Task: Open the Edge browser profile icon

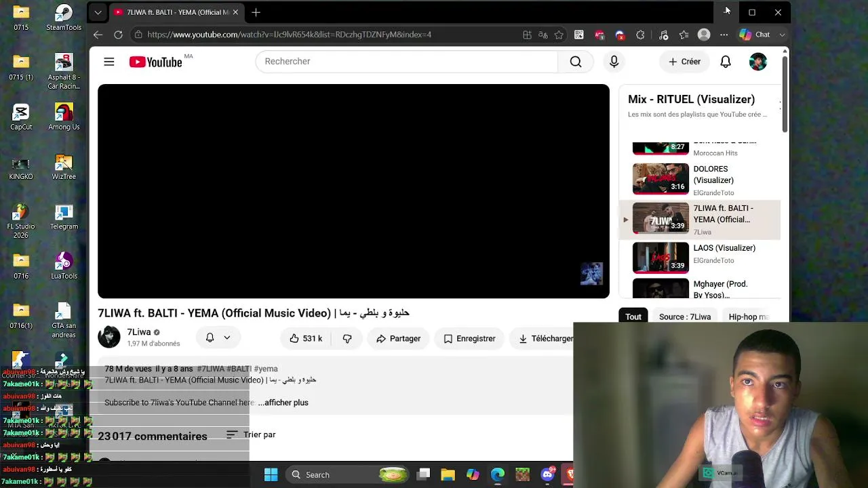Action: 704,35
